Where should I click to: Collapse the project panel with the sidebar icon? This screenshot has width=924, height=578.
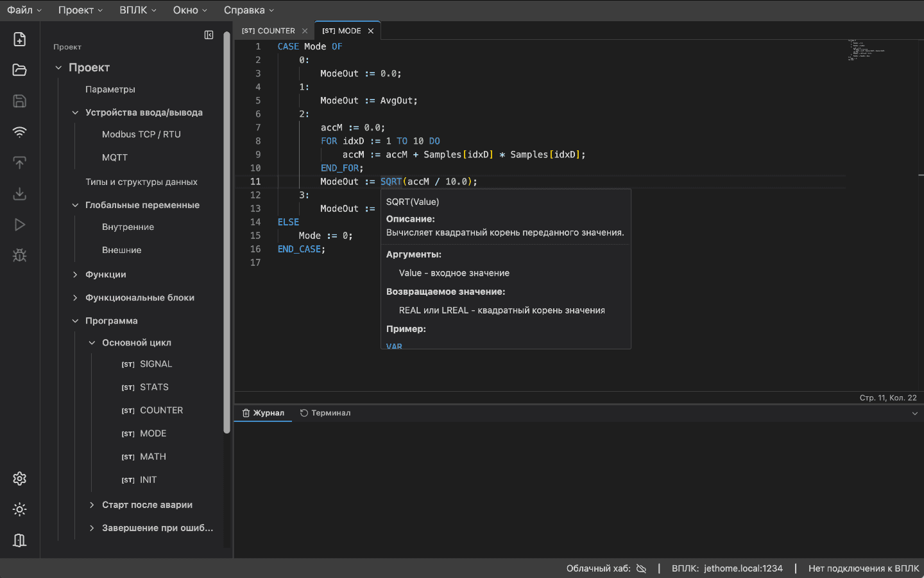coord(209,35)
